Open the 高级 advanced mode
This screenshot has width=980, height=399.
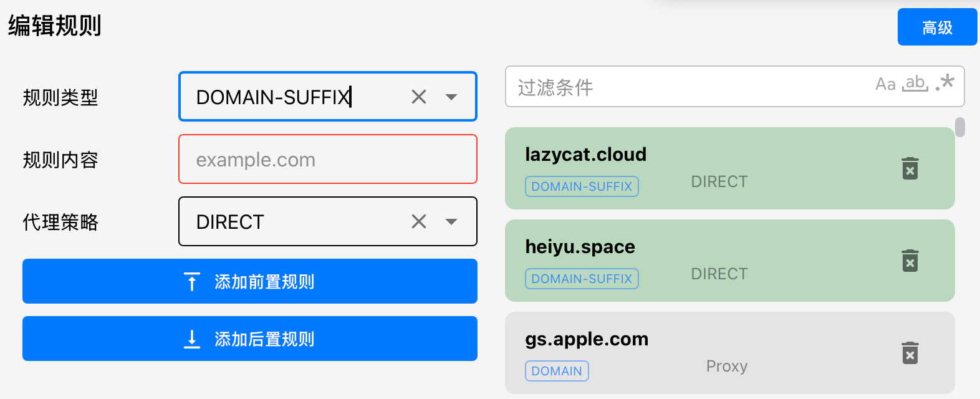pos(937,27)
